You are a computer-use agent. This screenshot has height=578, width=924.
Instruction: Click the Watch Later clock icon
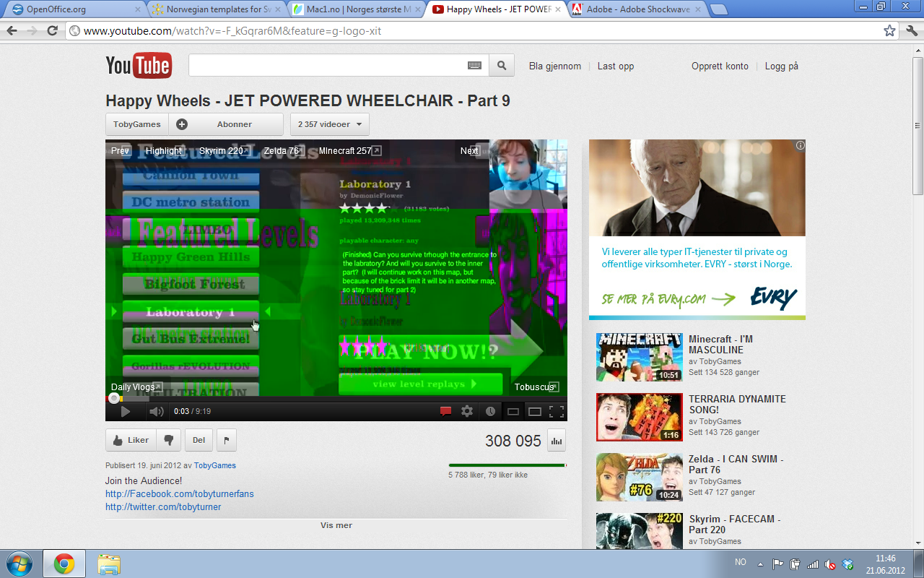(490, 412)
